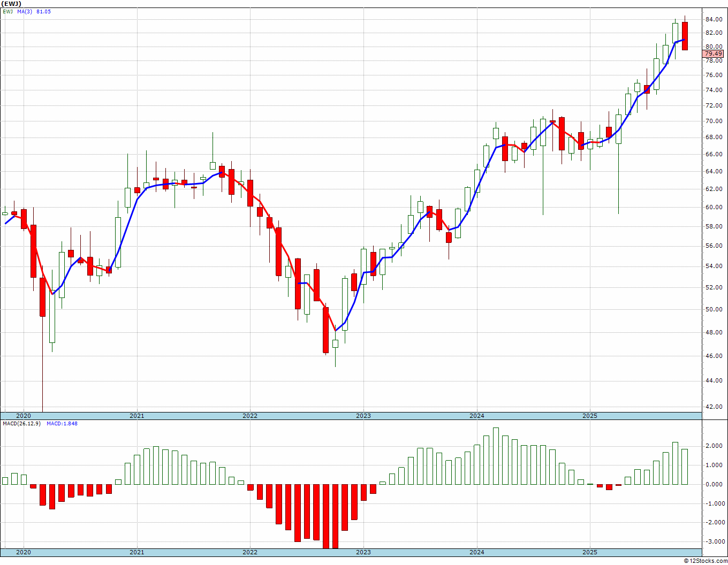The image size is (728, 565).
Task: Click the MA(3) indicator label
Action: pyautogui.click(x=24, y=11)
